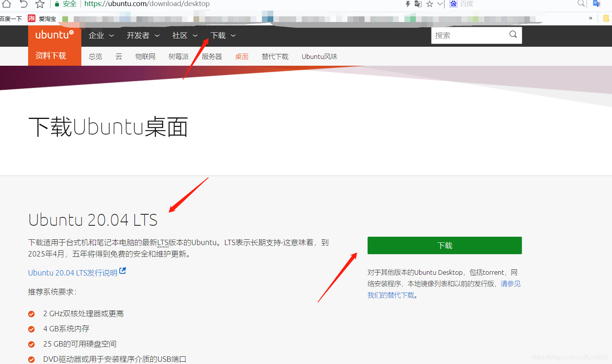Go to the 桌面 sub-navigation tab
Screen dimensions: 612x364
tap(242, 57)
